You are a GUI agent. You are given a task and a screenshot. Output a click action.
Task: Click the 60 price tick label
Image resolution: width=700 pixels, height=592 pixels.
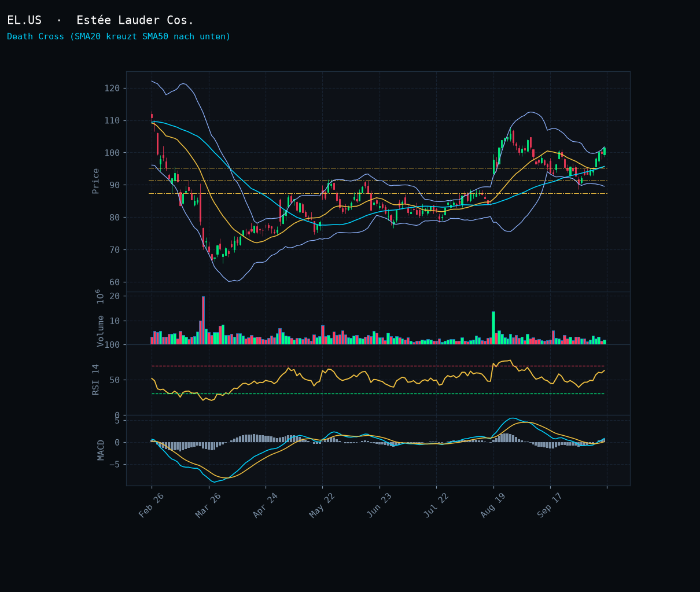(115, 282)
